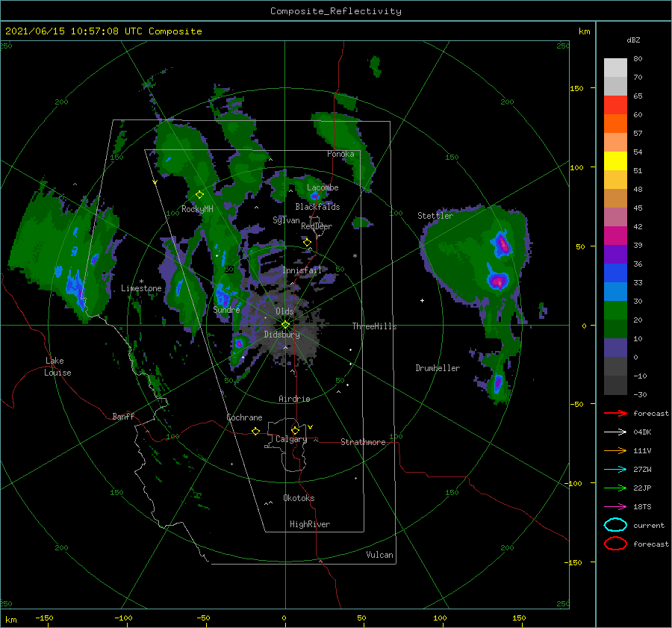Click the Stettler town label

tap(435, 216)
